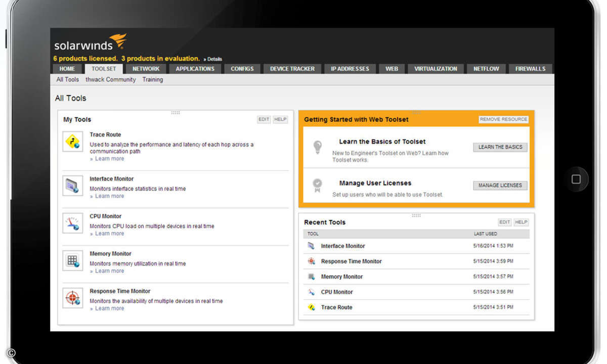Open the DEVICE TRACKER tab
This screenshot has height=364, width=607.
click(x=292, y=69)
